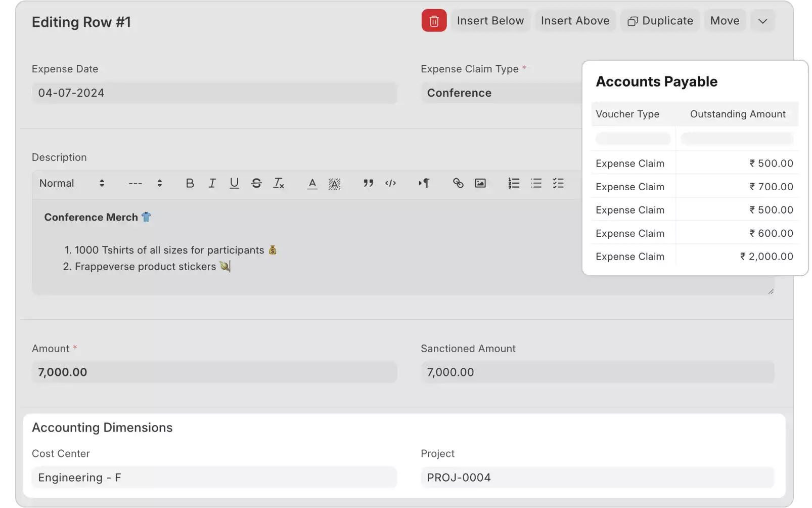Viewport: 812px width, 508px height.
Task: Insert a blockquote
Action: [x=368, y=183]
